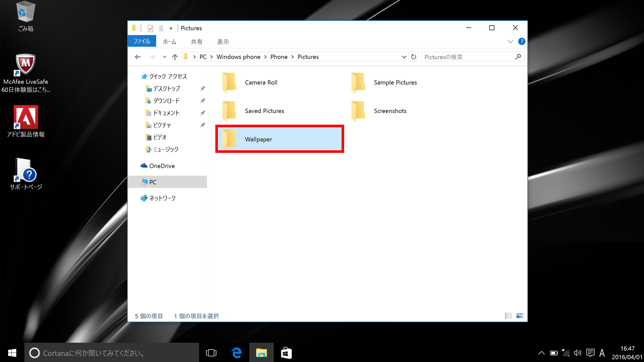Switch to extra large icons view
The height and width of the screenshot is (362, 644).
point(520,315)
